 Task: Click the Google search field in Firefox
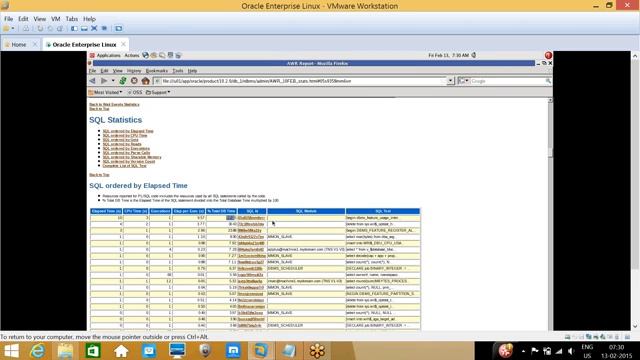pyautogui.click(x=507, y=81)
